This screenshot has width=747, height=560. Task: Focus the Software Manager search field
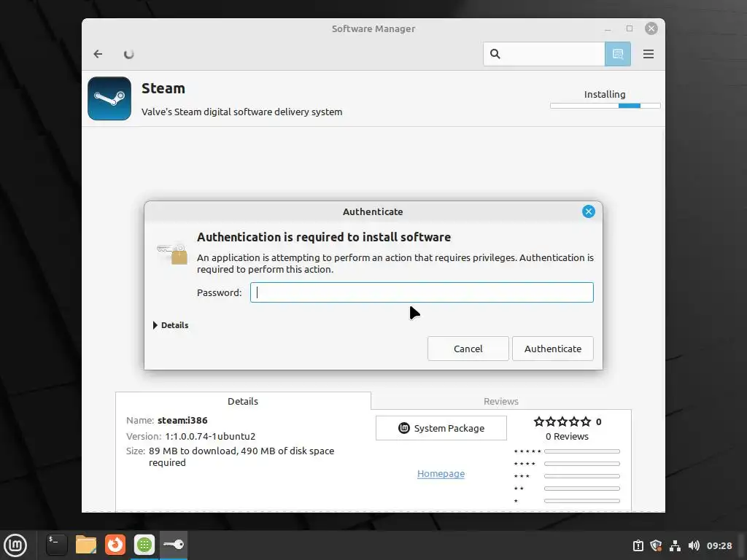(x=544, y=54)
